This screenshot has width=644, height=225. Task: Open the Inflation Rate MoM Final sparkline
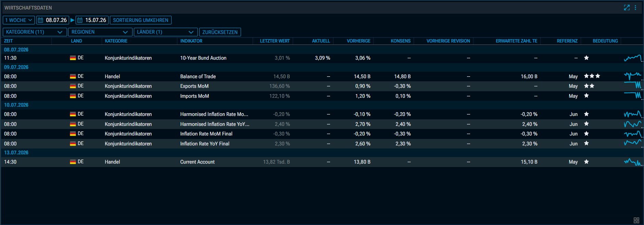(x=633, y=134)
